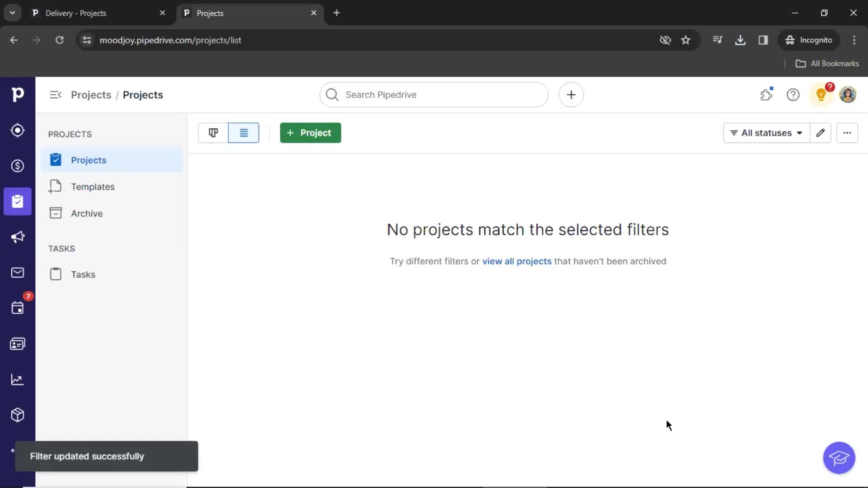Open the help center icon
This screenshot has width=868, height=488.
(793, 95)
